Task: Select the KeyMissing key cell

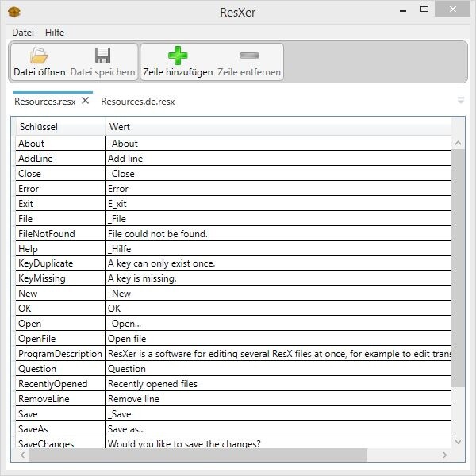Action: [60, 278]
